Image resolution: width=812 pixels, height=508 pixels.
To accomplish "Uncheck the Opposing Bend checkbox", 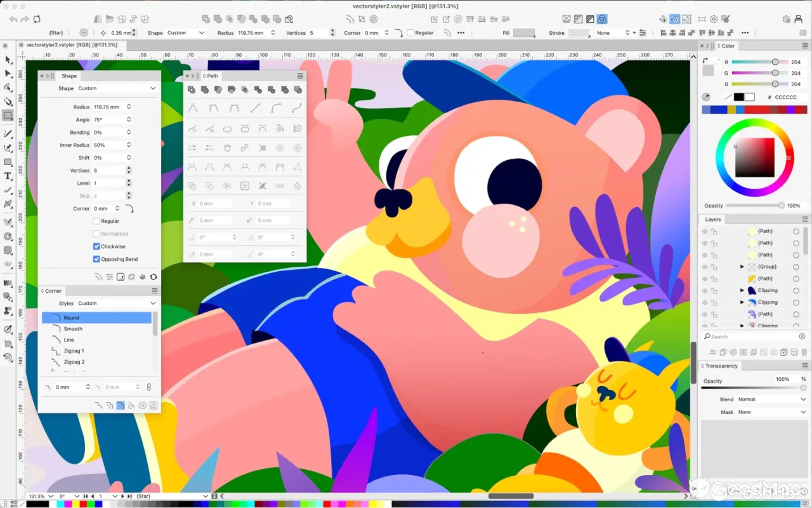I will [x=96, y=259].
